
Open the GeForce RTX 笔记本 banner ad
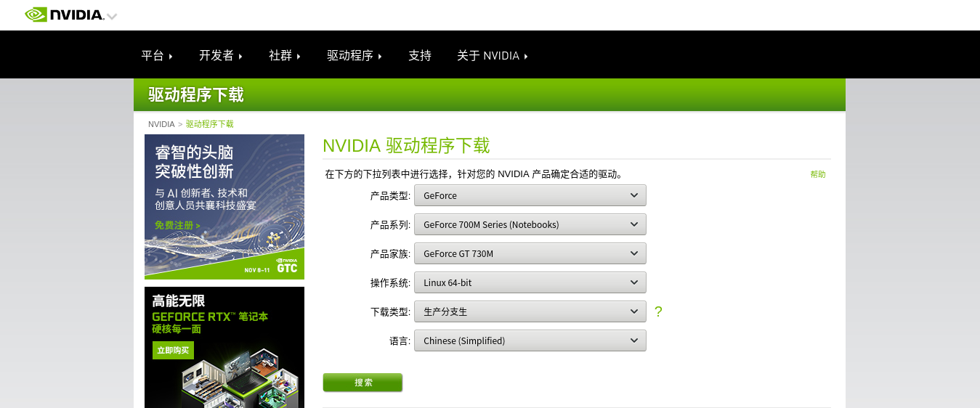[x=224, y=347]
